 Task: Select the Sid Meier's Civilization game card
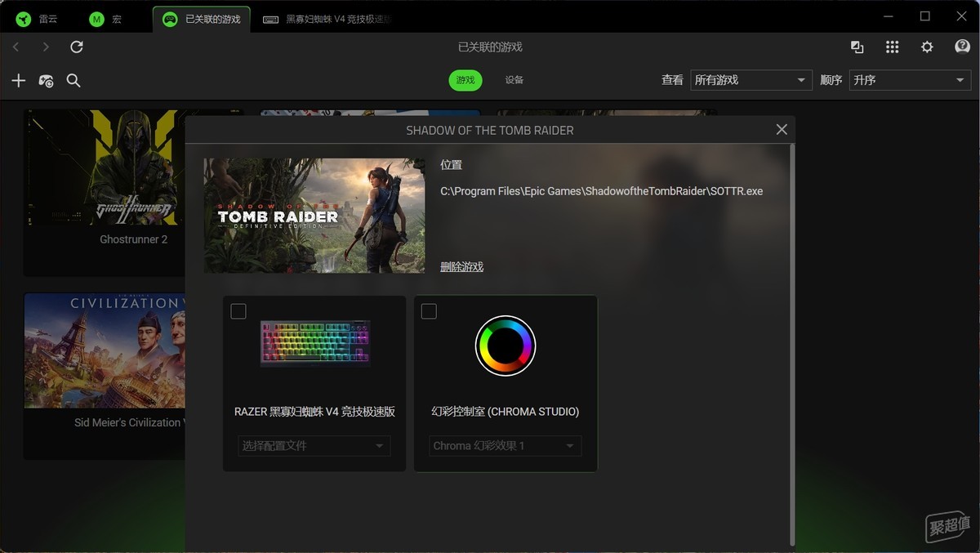click(105, 376)
